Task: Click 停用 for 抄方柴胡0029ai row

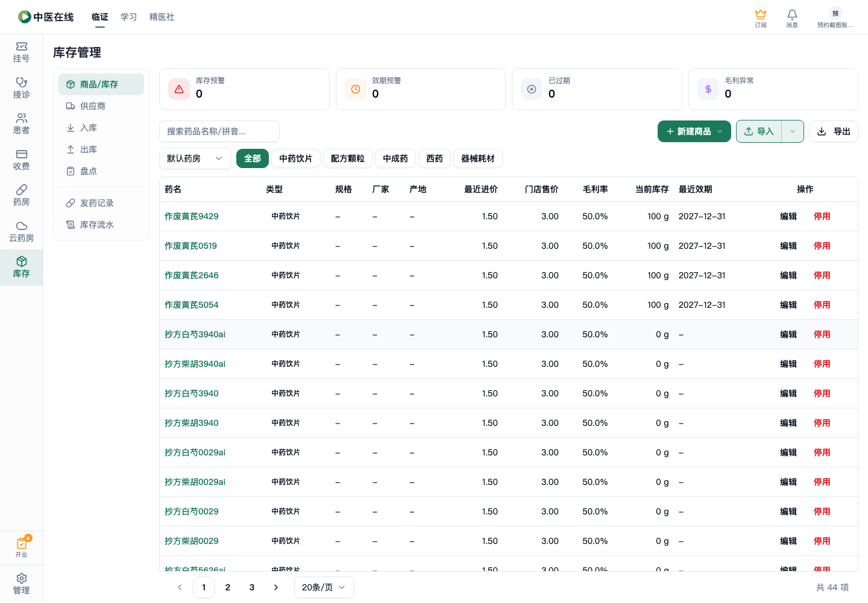Action: pos(822,482)
